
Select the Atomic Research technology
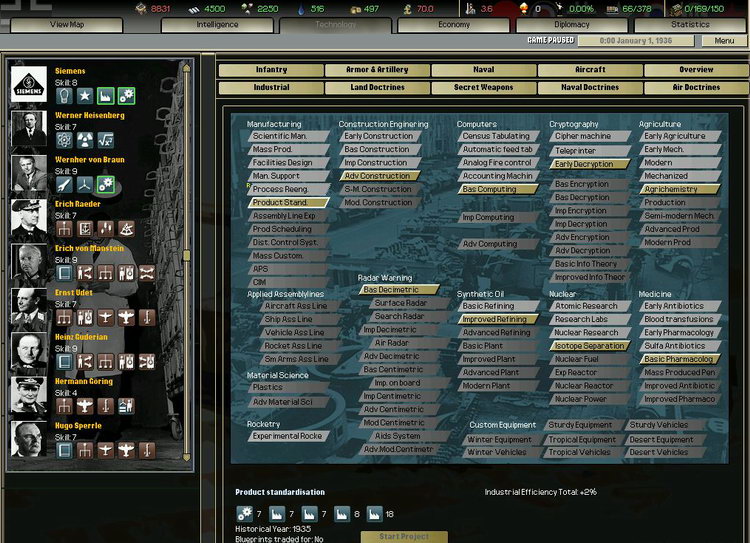(x=590, y=306)
